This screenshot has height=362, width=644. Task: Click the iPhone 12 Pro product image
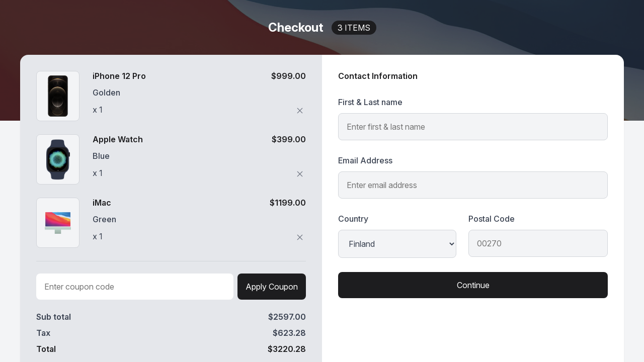tap(58, 96)
